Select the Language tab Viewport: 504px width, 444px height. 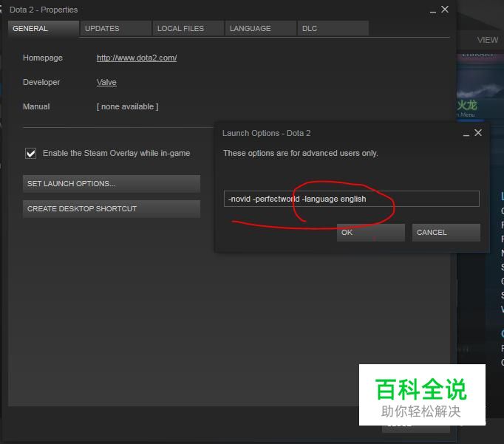point(260,29)
